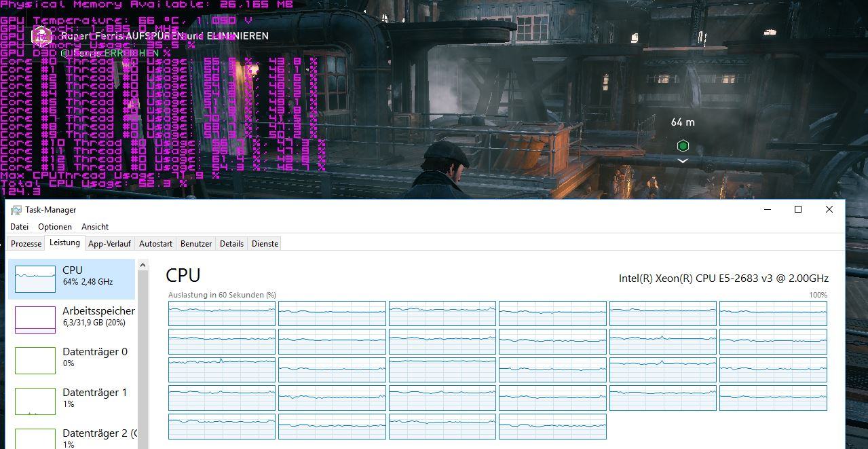Switch to the Dienste tab
868x449 pixels.
coord(265,244)
